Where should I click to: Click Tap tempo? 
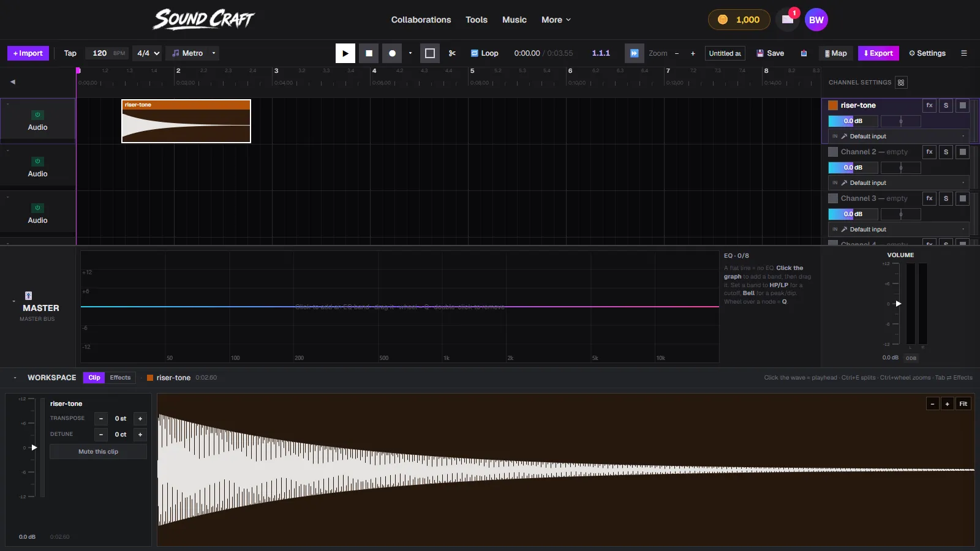click(x=70, y=53)
